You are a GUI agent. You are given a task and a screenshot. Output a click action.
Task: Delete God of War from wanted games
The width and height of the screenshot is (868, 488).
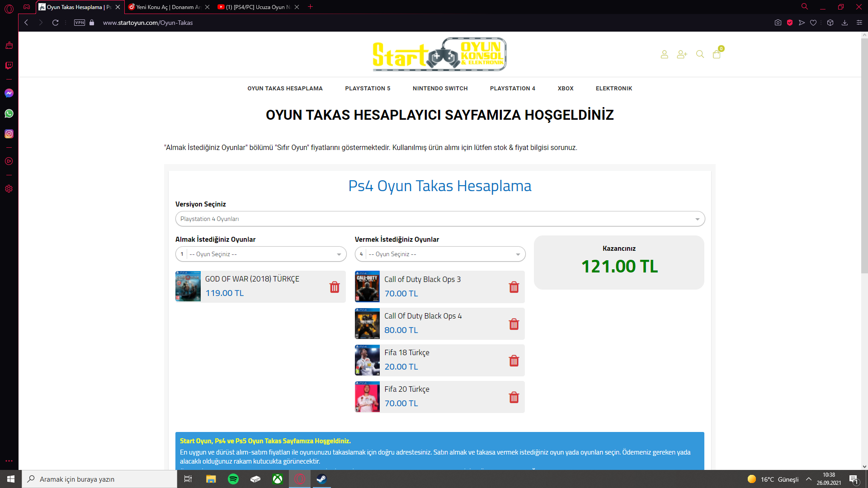pos(335,287)
